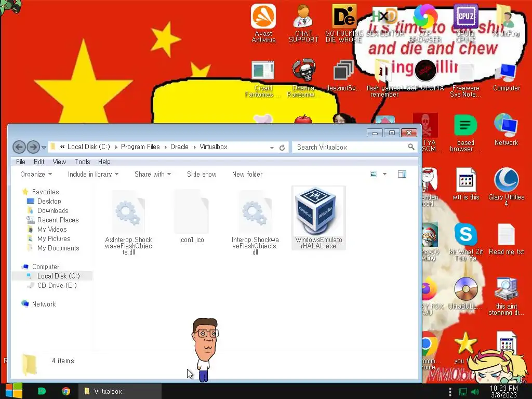This screenshot has height=399, width=532.
Task: Open the Freeware Sys Note desktop icon
Action: [465, 81]
